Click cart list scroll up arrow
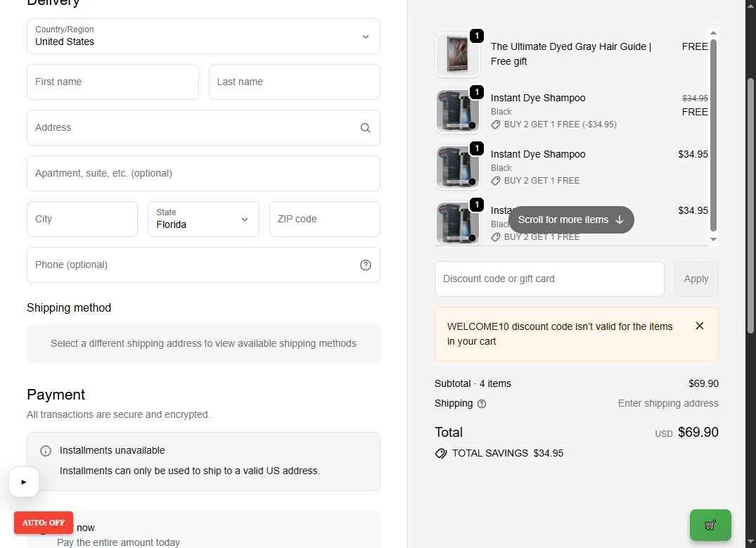The width and height of the screenshot is (756, 548). (x=713, y=33)
